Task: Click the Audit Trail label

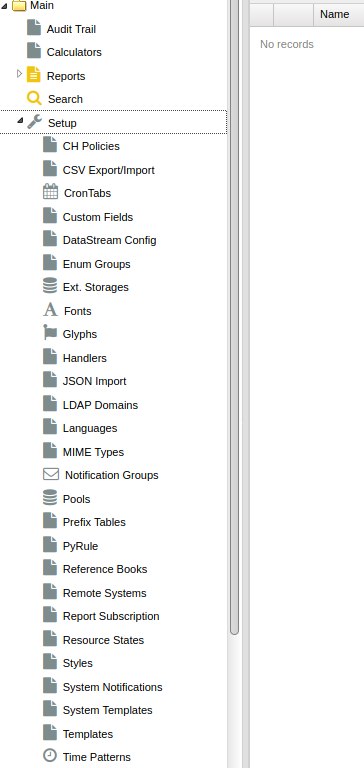Action: coord(71,29)
